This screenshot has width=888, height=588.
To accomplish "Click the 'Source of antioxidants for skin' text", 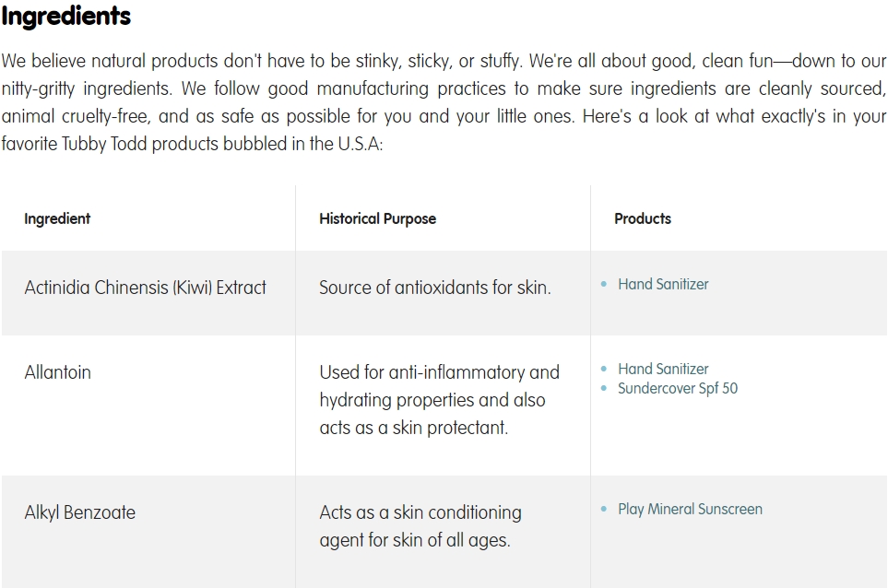I will [x=435, y=288].
